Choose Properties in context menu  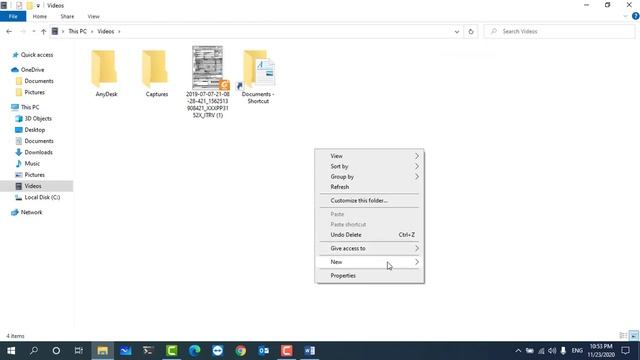(369, 276)
